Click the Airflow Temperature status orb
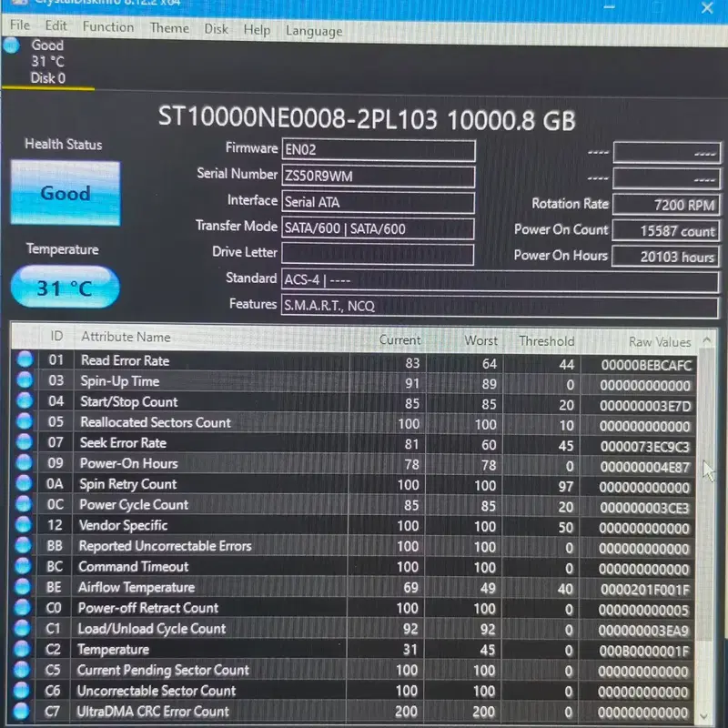The width and height of the screenshot is (728, 728). click(x=22, y=586)
